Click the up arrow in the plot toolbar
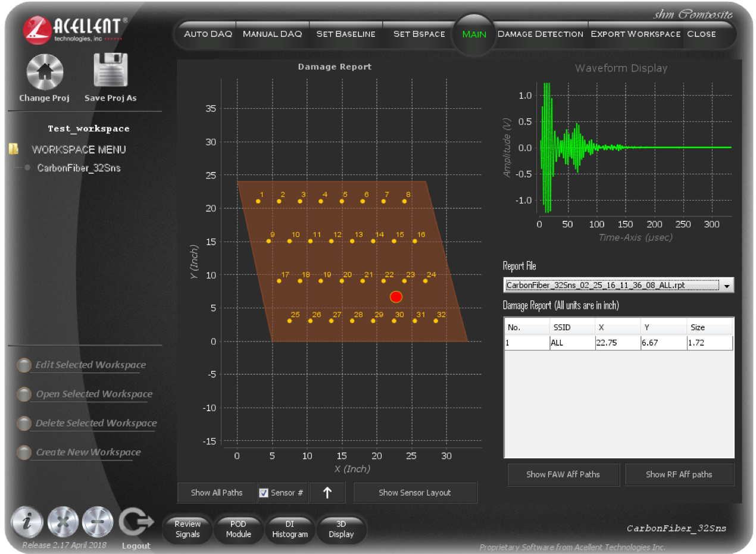756x554 pixels. [327, 492]
